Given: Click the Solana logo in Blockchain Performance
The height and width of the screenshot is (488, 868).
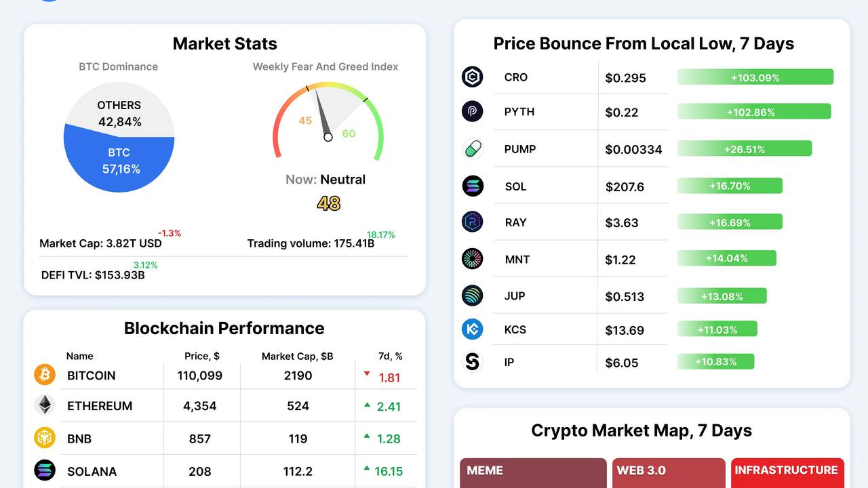Looking at the screenshot, I should 45,470.
